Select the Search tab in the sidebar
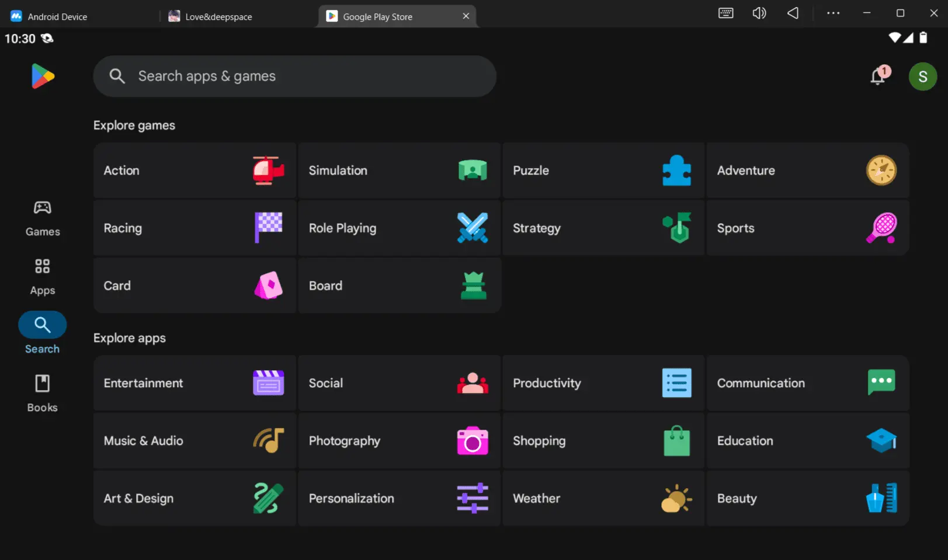This screenshot has height=560, width=948. click(x=43, y=334)
